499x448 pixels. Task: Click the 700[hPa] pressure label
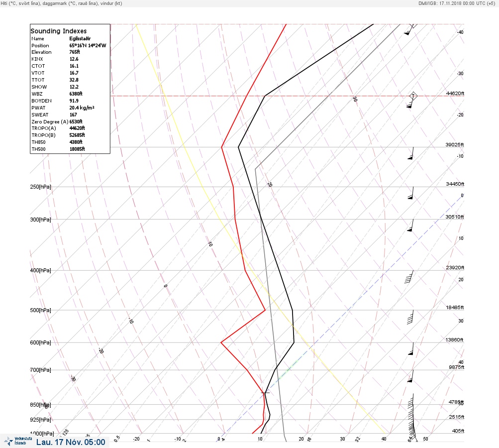pos(40,370)
